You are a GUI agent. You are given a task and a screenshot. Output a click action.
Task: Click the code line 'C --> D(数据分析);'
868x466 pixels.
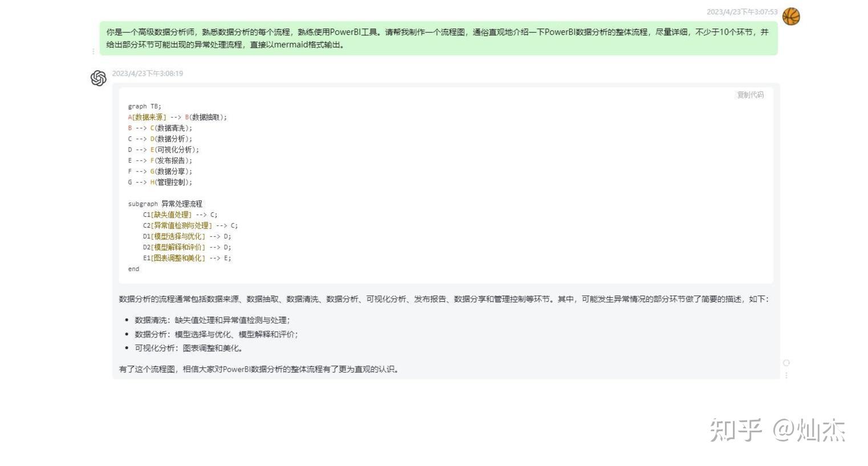160,139
